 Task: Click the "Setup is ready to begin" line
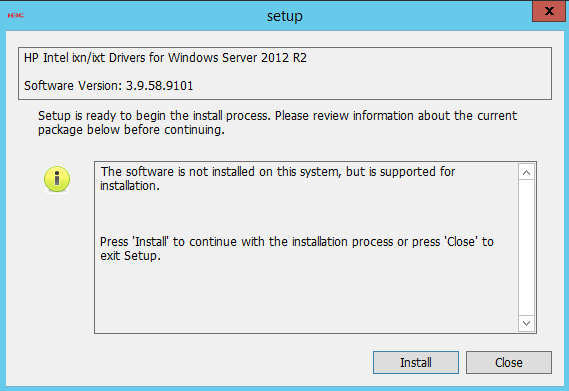277,115
